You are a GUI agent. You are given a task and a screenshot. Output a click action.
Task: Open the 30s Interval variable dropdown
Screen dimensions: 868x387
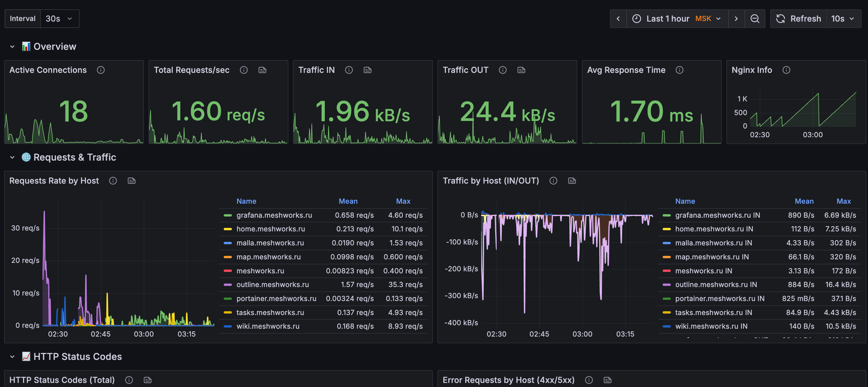(59, 19)
